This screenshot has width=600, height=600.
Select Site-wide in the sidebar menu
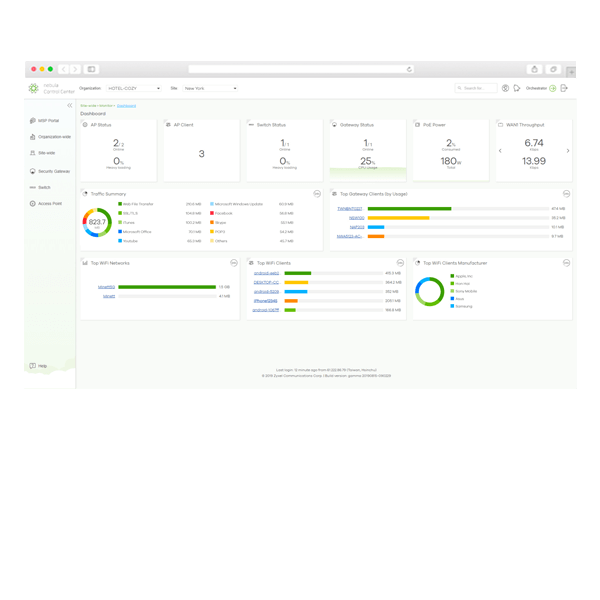(x=47, y=153)
